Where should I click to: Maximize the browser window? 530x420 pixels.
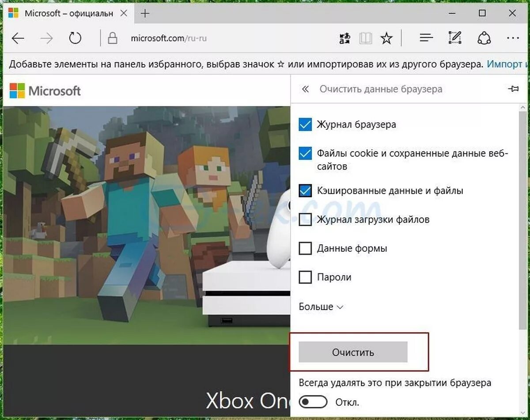click(x=482, y=14)
